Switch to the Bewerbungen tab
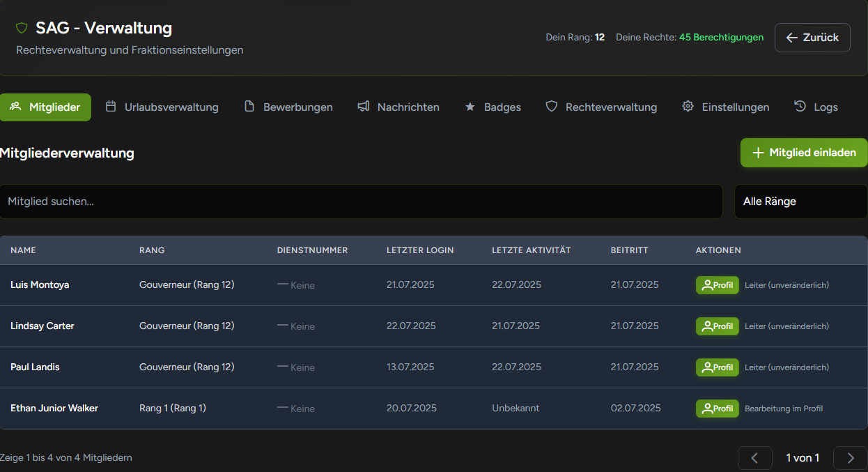The width and height of the screenshot is (868, 472). click(x=288, y=107)
